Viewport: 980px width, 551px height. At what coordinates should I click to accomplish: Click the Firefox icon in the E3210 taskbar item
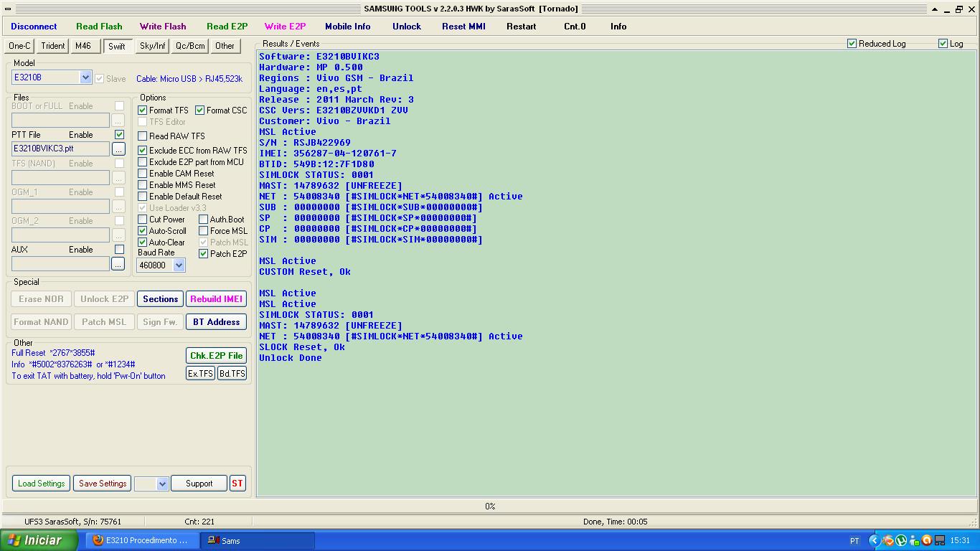coord(98,540)
